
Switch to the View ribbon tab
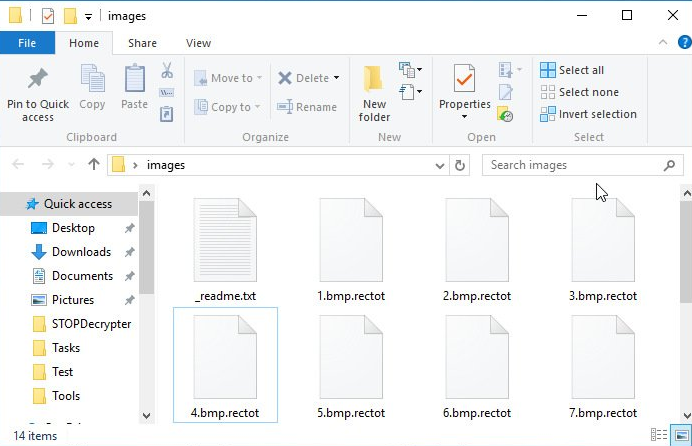tap(198, 43)
